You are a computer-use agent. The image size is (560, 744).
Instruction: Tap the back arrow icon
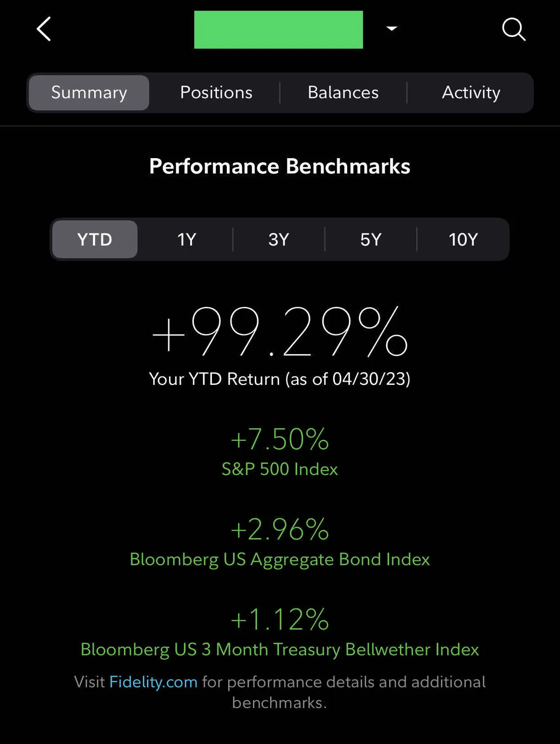point(44,29)
